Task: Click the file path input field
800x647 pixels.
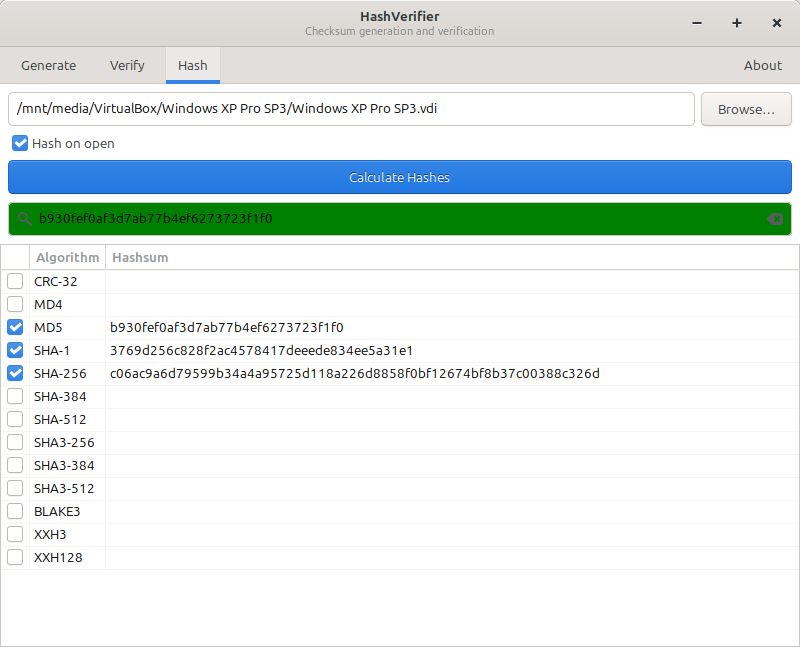Action: point(351,109)
